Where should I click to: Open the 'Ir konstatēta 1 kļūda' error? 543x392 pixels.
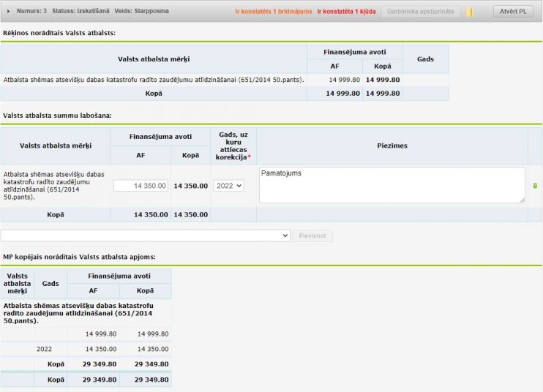click(345, 12)
